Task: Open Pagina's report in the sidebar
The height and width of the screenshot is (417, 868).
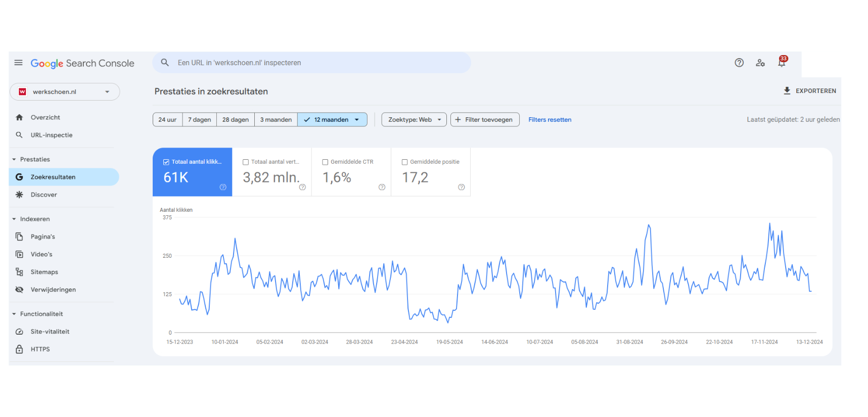Action: click(x=64, y=237)
